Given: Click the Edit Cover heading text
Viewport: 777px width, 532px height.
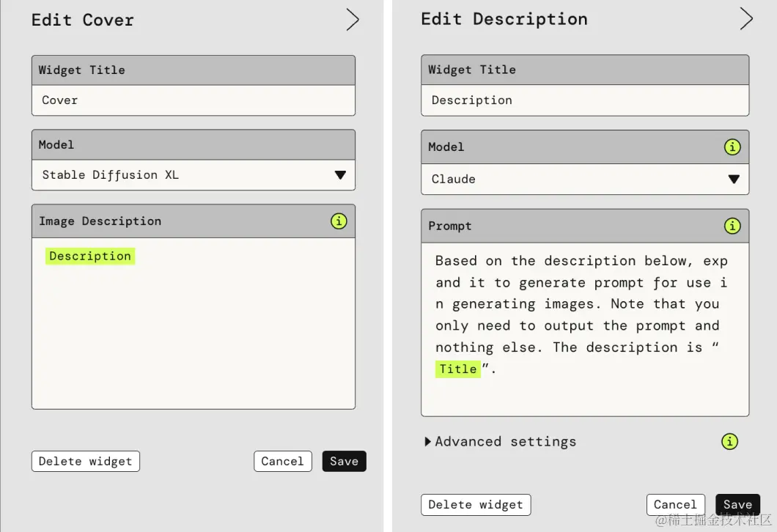Looking at the screenshot, I should pos(83,20).
